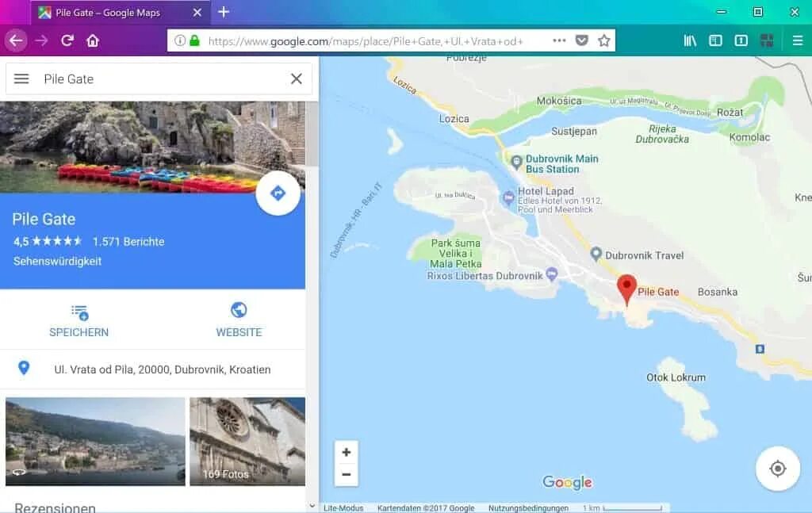Click the grid extension icon in toolbar
Viewport: 812px width, 513px height.
pyautogui.click(x=767, y=40)
